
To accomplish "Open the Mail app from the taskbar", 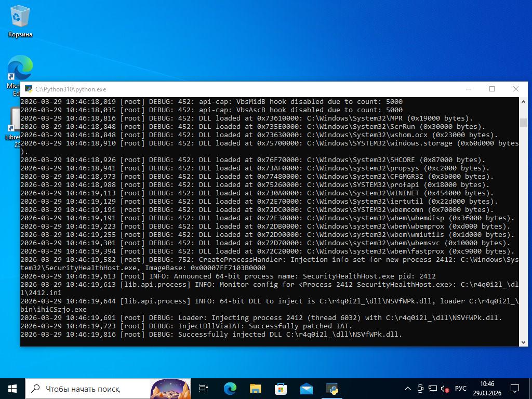I will (306, 388).
